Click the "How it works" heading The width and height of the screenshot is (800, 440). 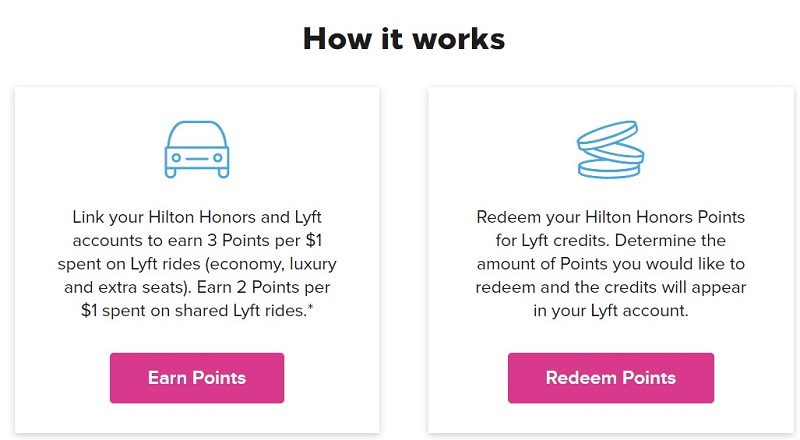coord(404,39)
